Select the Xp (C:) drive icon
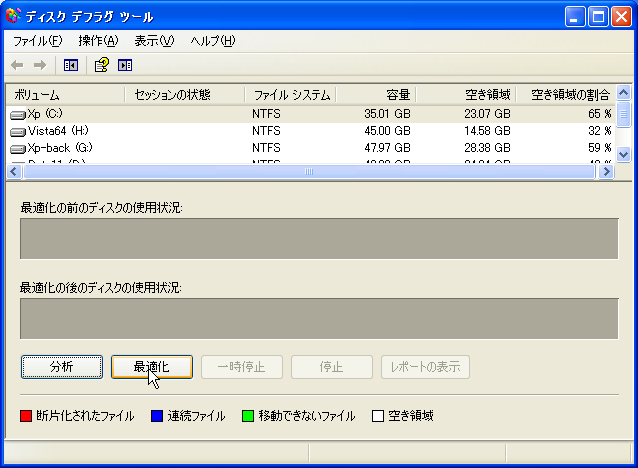This screenshot has width=638, height=468. click(x=18, y=114)
